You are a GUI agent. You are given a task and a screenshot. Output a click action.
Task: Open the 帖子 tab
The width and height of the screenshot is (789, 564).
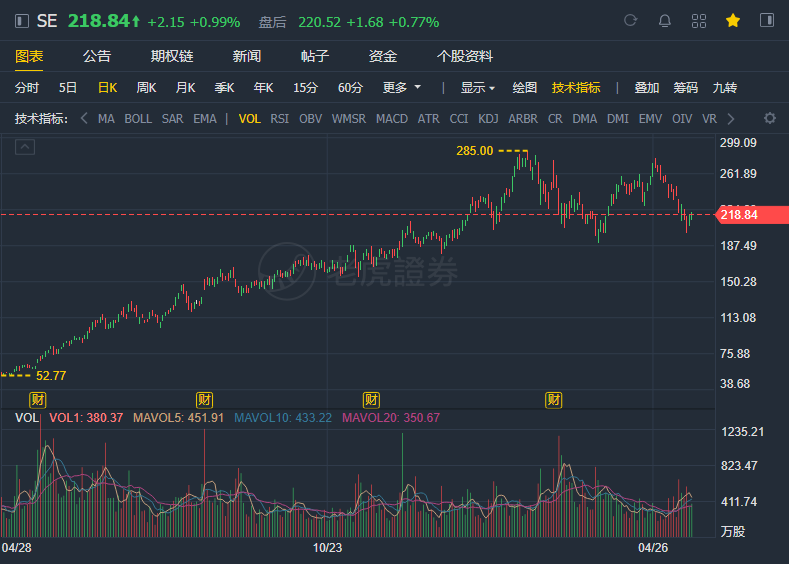pyautogui.click(x=314, y=56)
